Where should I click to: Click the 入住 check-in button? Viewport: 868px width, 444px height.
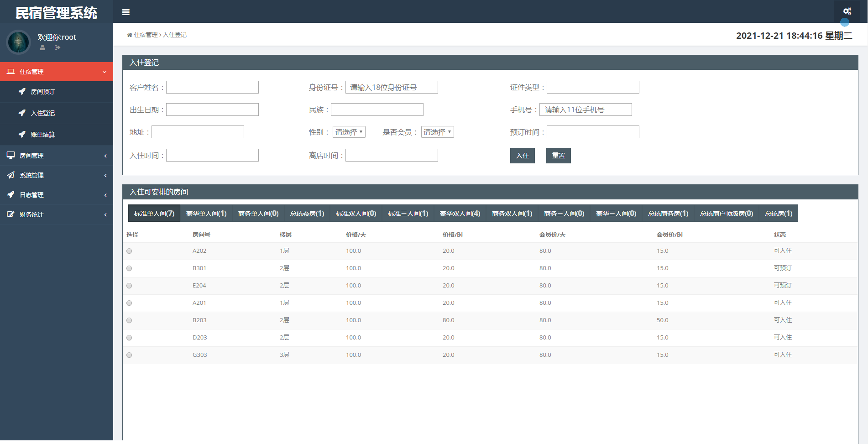(523, 156)
